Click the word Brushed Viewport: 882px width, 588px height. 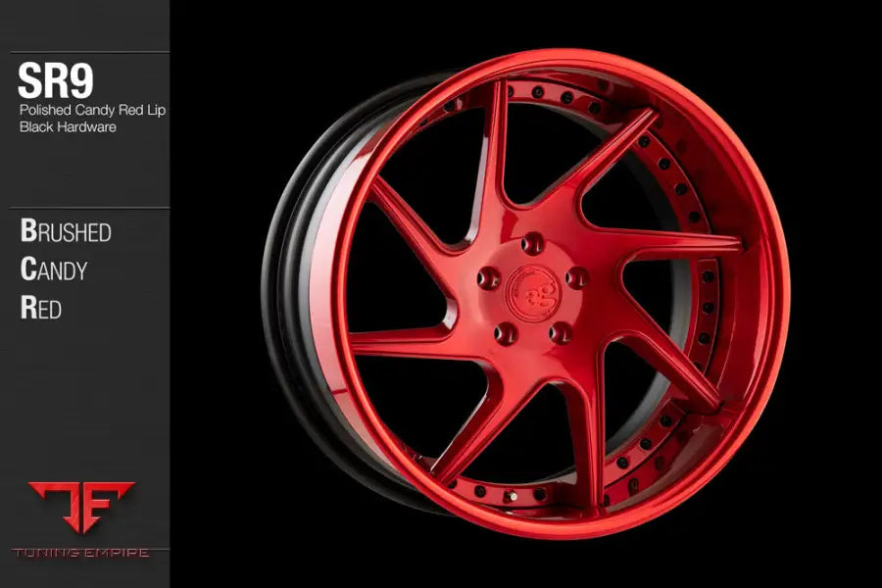[x=66, y=230]
